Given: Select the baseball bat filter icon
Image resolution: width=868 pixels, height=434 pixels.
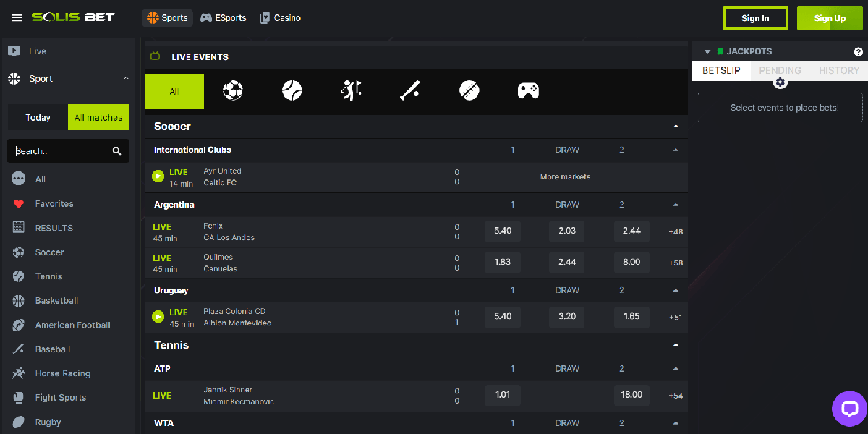Looking at the screenshot, I should click(410, 90).
